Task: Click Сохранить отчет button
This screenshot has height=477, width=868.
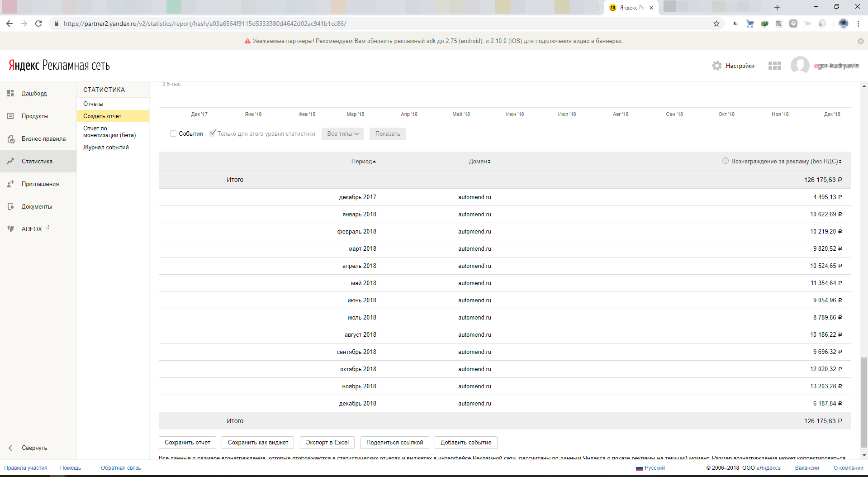Action: (x=187, y=443)
